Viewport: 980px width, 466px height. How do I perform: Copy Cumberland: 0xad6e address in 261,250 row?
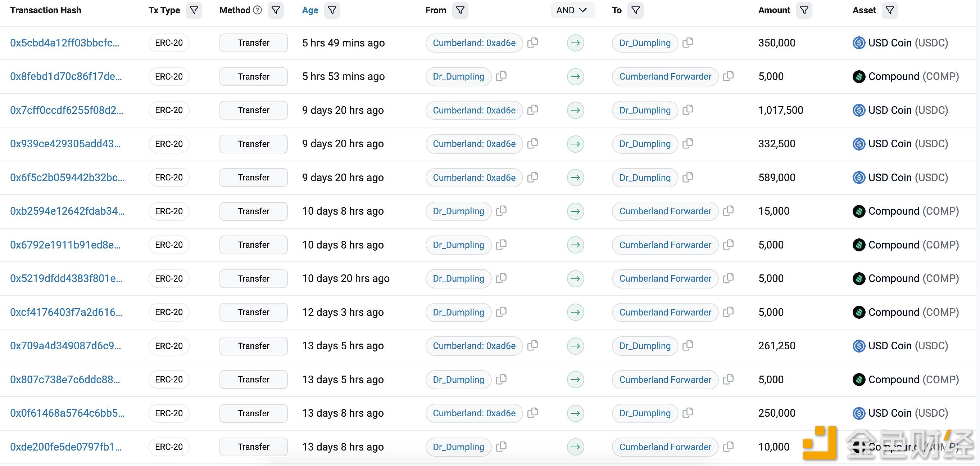(532, 346)
